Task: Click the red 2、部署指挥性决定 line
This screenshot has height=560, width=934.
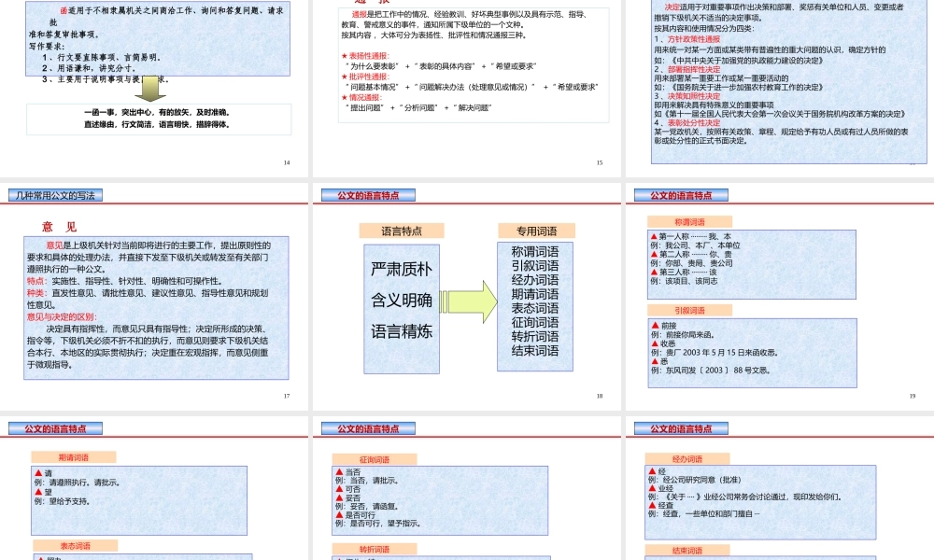Action: 687,70
